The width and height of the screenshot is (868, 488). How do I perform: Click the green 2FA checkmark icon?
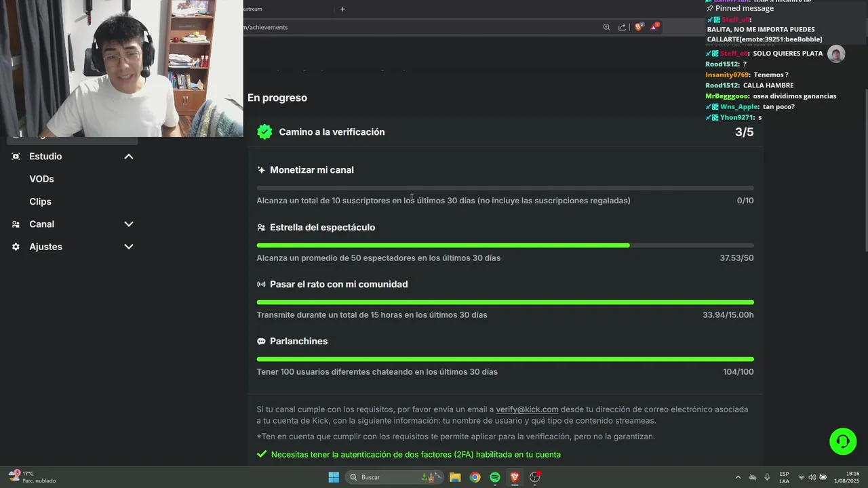pyautogui.click(x=262, y=454)
